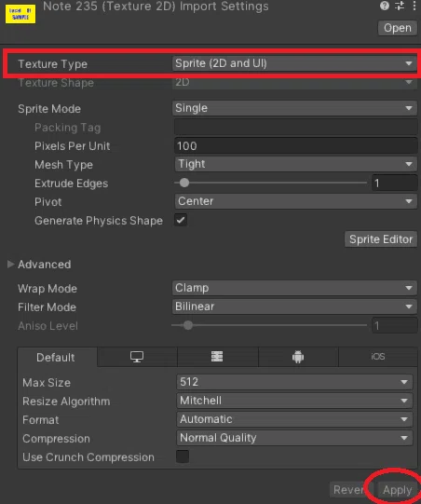The image size is (421, 504).
Task: Click the Texture Type label
Action: point(53,64)
